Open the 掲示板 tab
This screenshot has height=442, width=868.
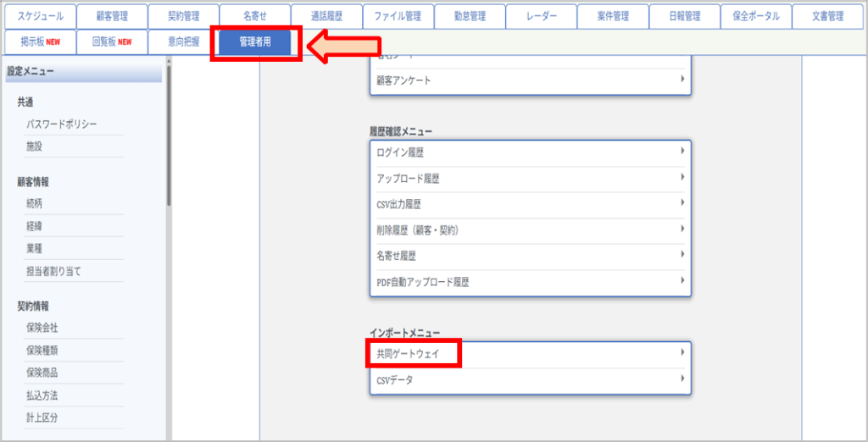click(x=40, y=41)
